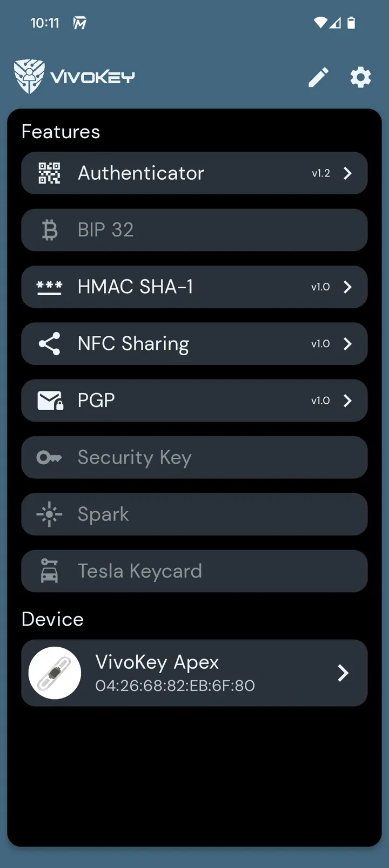The image size is (389, 868).
Task: Click the Authenticator QR code icon
Action: coord(49,173)
